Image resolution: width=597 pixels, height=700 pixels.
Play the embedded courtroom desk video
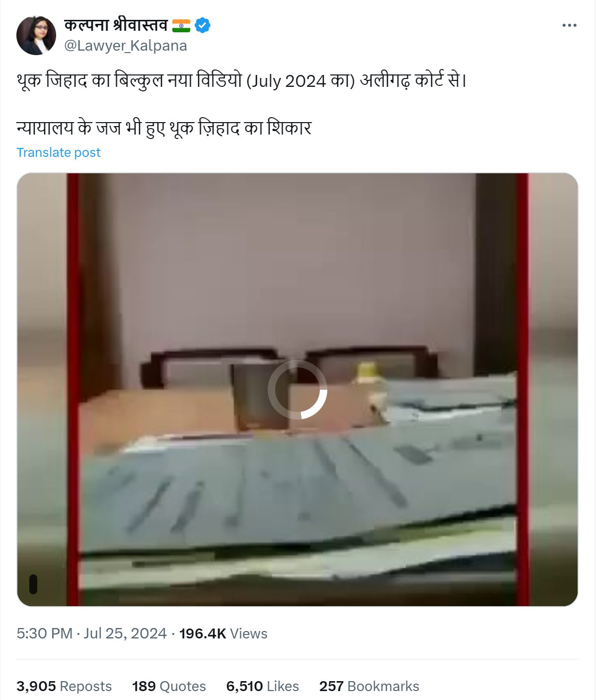click(x=298, y=390)
